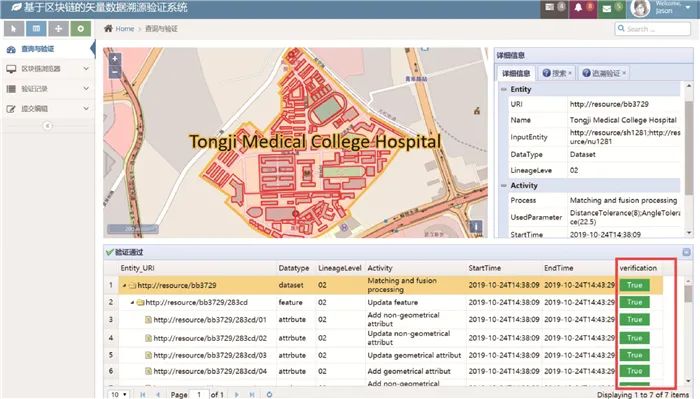Click the True badge for row bb3729
700x399 pixels.
[x=634, y=285]
